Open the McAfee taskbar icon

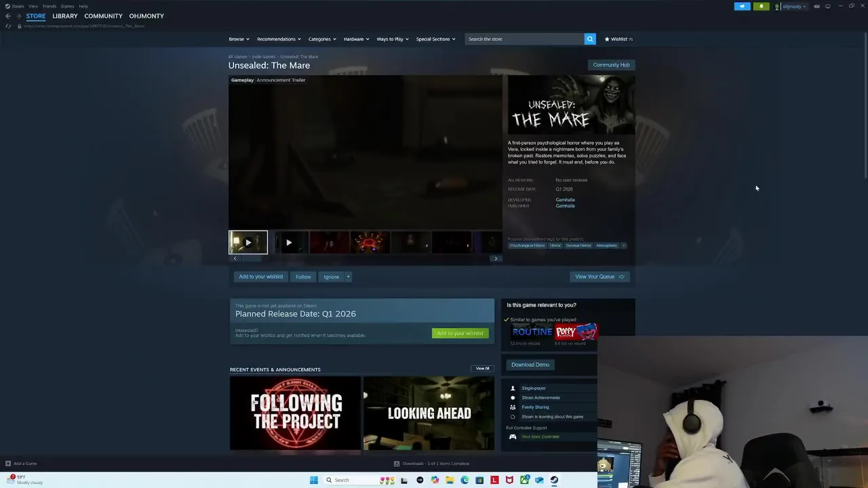click(x=509, y=480)
